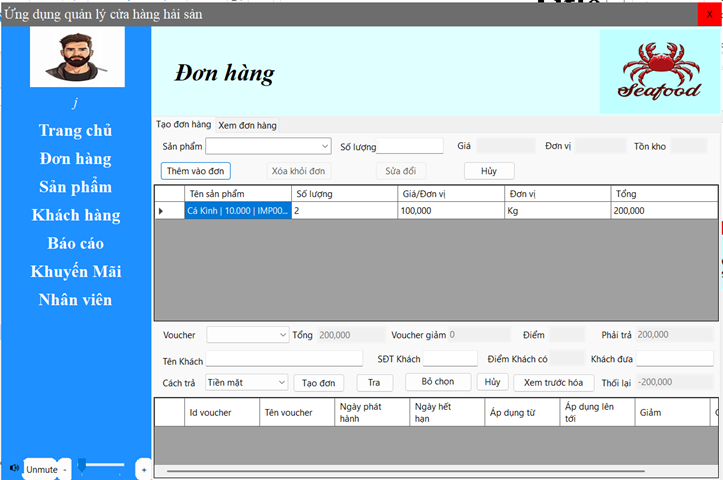The width and height of the screenshot is (723, 480).
Task: Click the Sửa đổi button
Action: [401, 171]
